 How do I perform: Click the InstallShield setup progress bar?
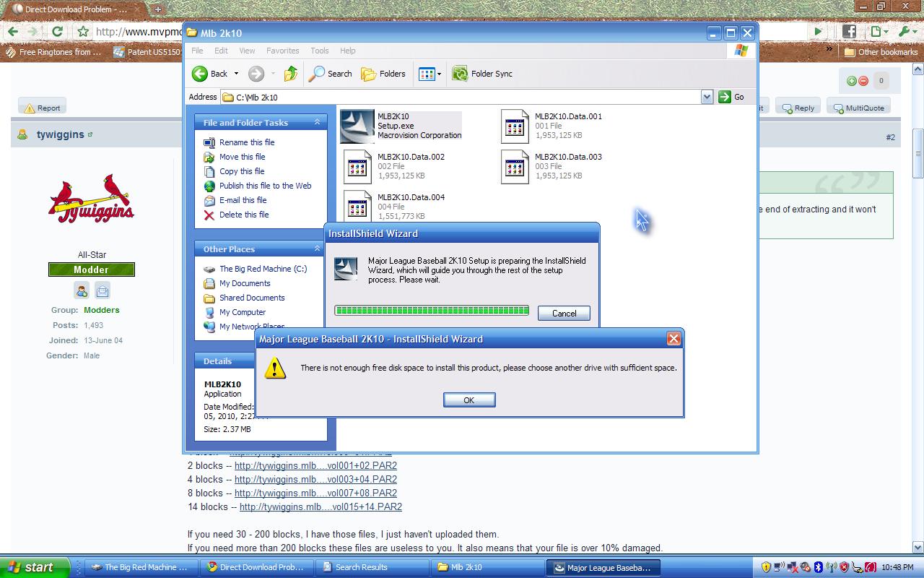(432, 311)
